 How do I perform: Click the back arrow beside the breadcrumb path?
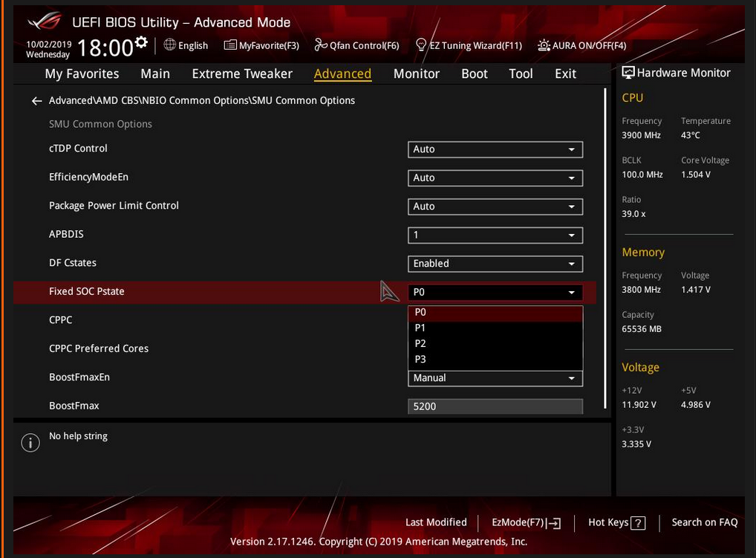(36, 101)
